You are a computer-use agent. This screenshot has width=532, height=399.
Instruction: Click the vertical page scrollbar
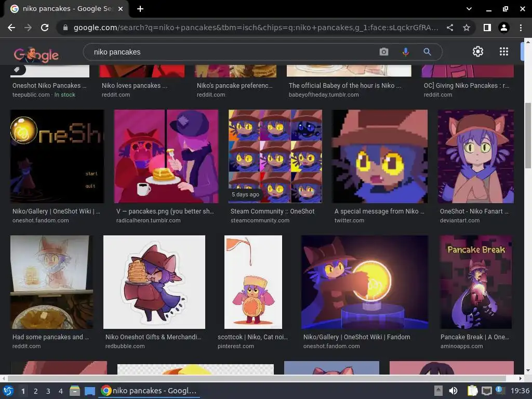click(528, 136)
